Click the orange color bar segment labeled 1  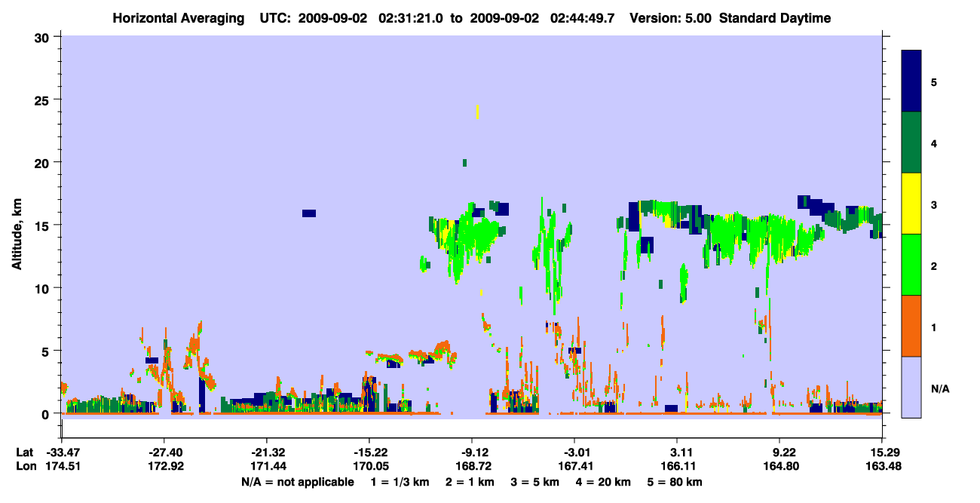tap(911, 326)
